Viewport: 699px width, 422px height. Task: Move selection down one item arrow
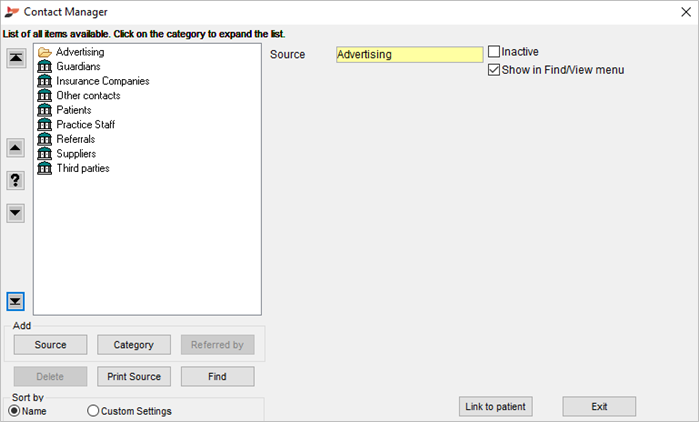coord(16,213)
